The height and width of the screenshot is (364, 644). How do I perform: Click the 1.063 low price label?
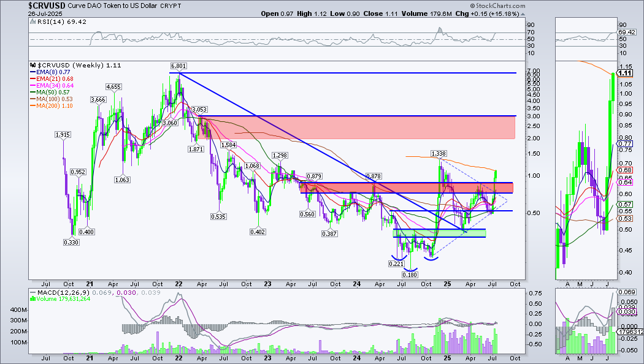(x=123, y=180)
